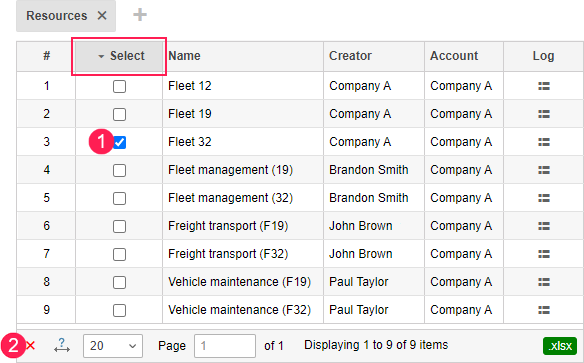Click the Page number input field
Screen dimensions: 584x363
(225, 346)
